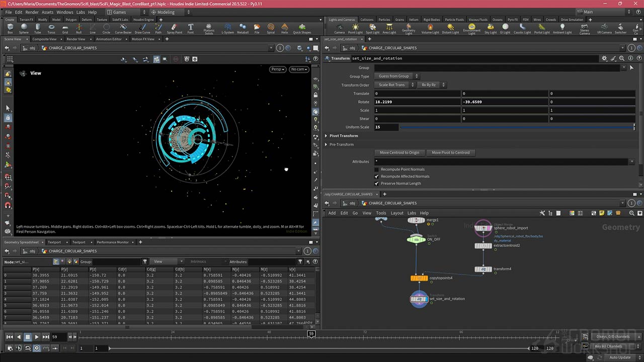The image size is (644, 362).
Task: Click the Torus shelf tool icon
Action: (x=51, y=28)
